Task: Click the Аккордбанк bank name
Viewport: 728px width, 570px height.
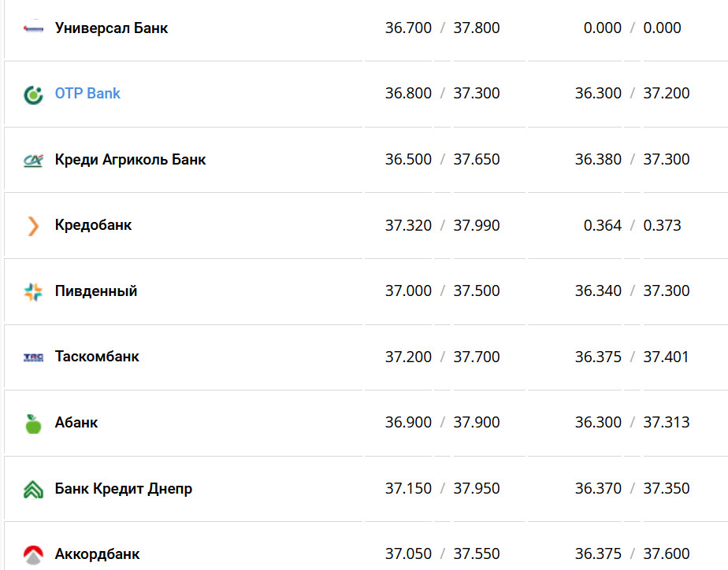Action: coord(97,554)
